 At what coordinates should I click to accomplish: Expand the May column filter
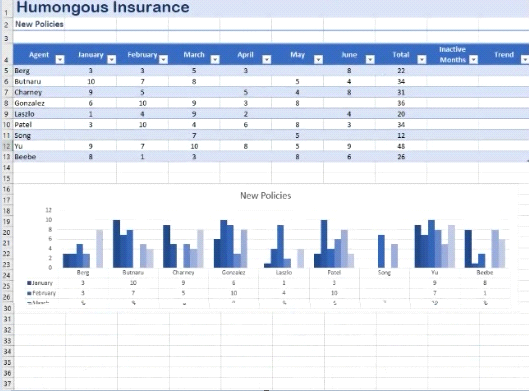(x=318, y=60)
